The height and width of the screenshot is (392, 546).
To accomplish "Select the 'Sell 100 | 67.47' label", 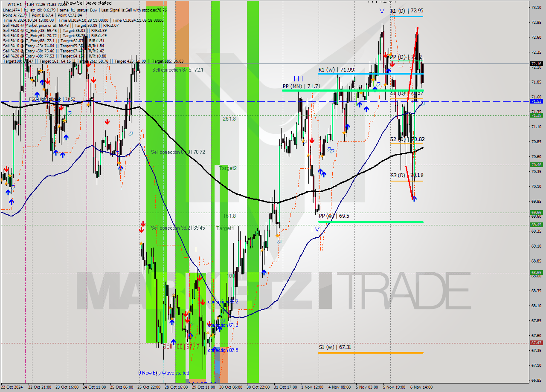I will pyautogui.click(x=181, y=346).
